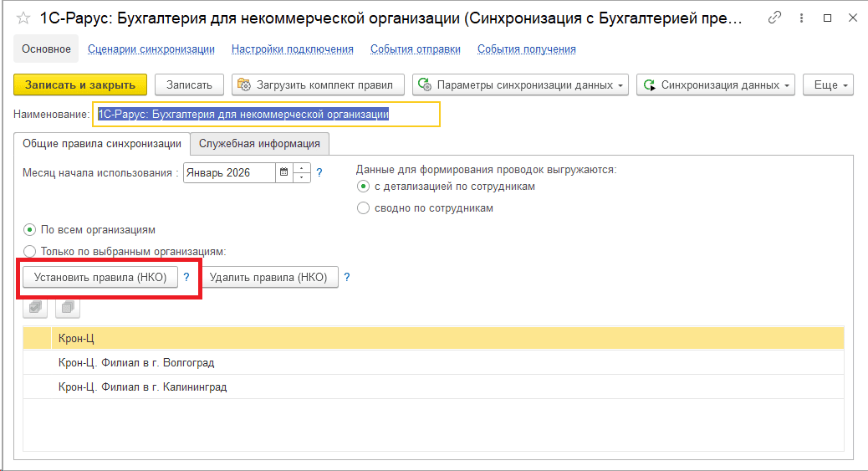The height and width of the screenshot is (471, 868).
Task: Select the Крон-Ц organization row
Action: pos(433,338)
